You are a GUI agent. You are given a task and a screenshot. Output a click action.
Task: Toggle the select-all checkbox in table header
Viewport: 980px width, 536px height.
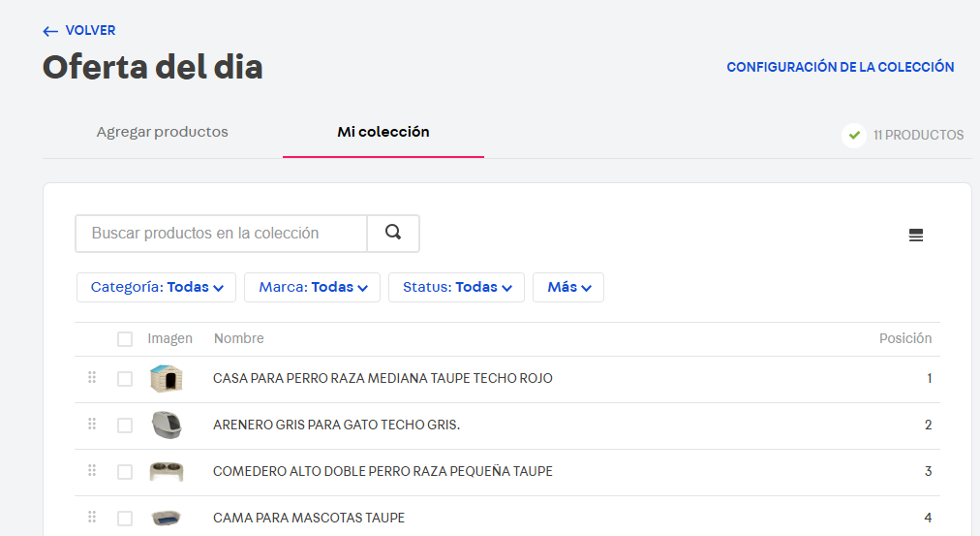125,339
